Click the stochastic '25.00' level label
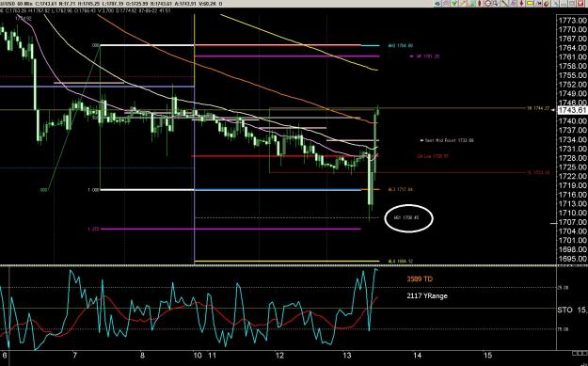588x366 pixels. (564, 288)
